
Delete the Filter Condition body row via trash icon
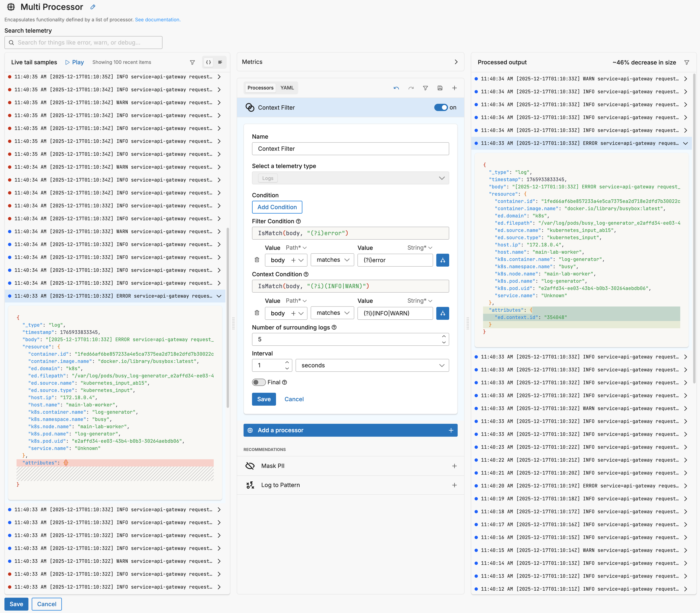257,260
